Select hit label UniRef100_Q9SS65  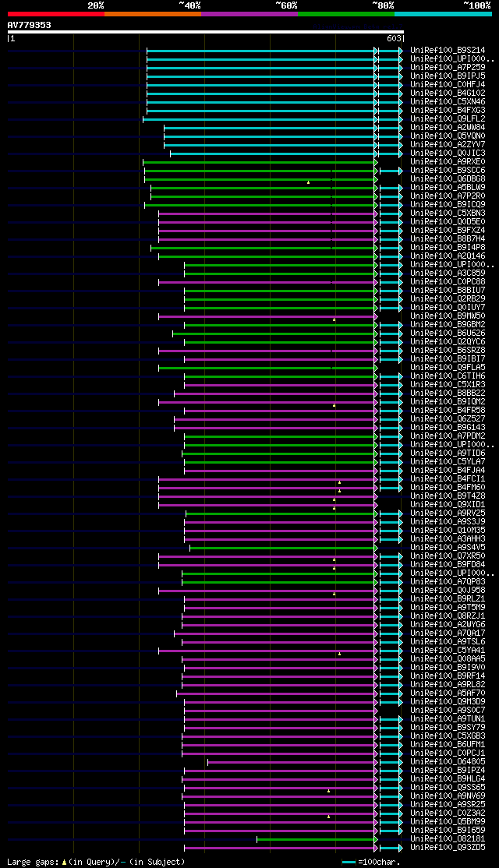tap(448, 788)
